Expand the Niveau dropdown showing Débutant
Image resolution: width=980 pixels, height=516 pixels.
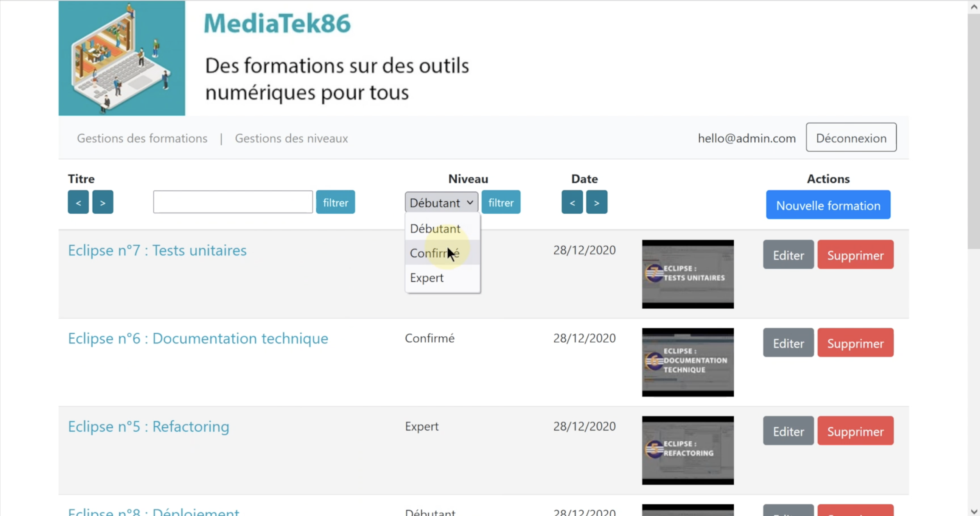click(441, 202)
